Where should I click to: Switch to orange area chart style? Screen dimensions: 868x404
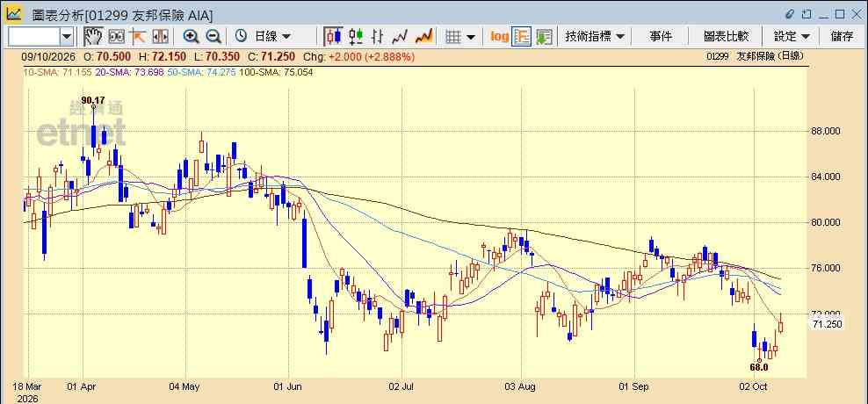pyautogui.click(x=423, y=37)
